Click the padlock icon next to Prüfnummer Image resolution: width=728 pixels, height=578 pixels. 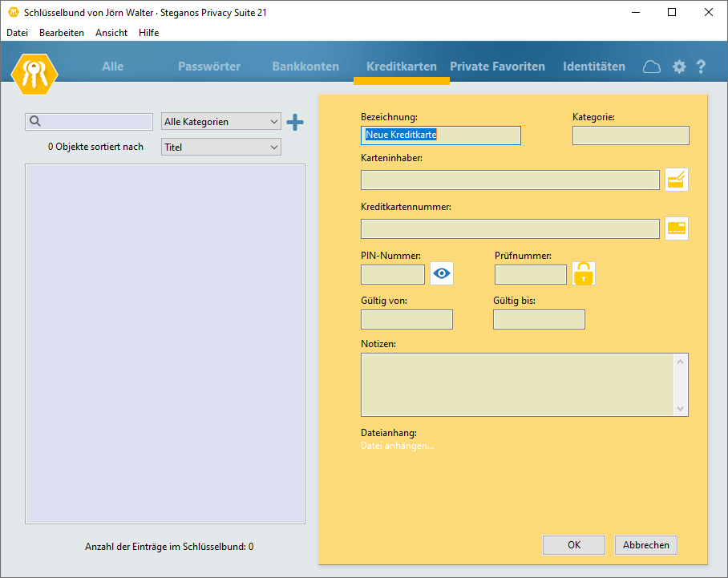point(584,274)
